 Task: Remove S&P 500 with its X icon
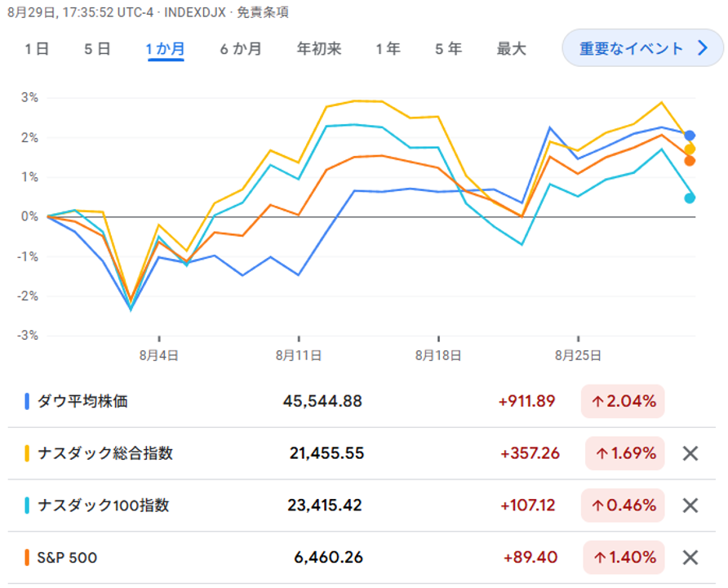[x=690, y=558]
